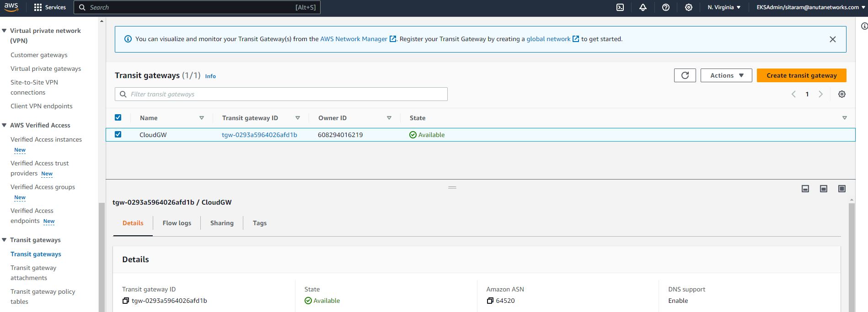Viewport: 868px width, 312px height.
Task: Open the Actions dropdown
Action: [x=726, y=75]
